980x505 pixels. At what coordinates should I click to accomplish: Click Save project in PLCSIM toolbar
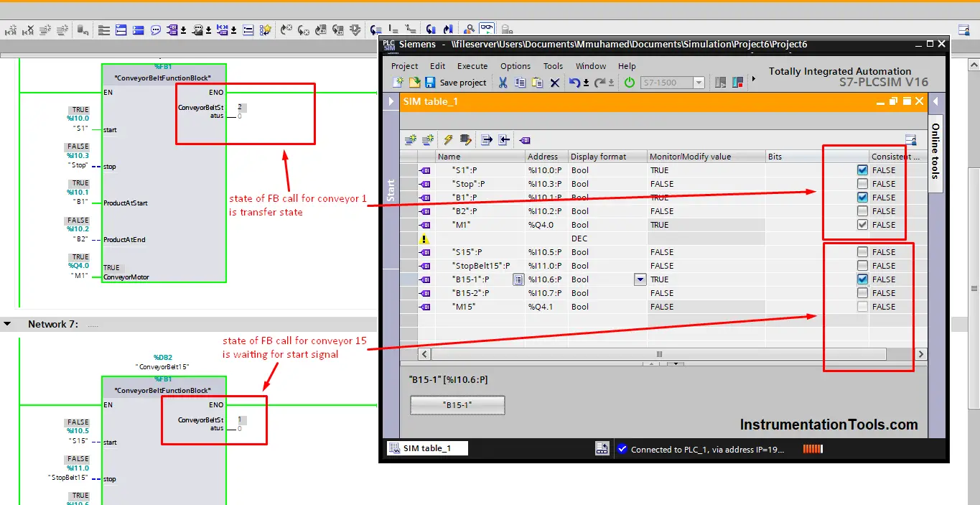[x=456, y=83]
